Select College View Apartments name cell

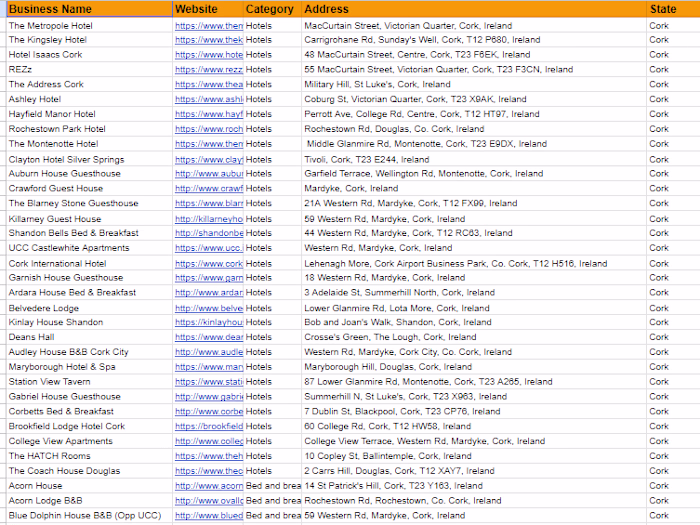(x=89, y=441)
